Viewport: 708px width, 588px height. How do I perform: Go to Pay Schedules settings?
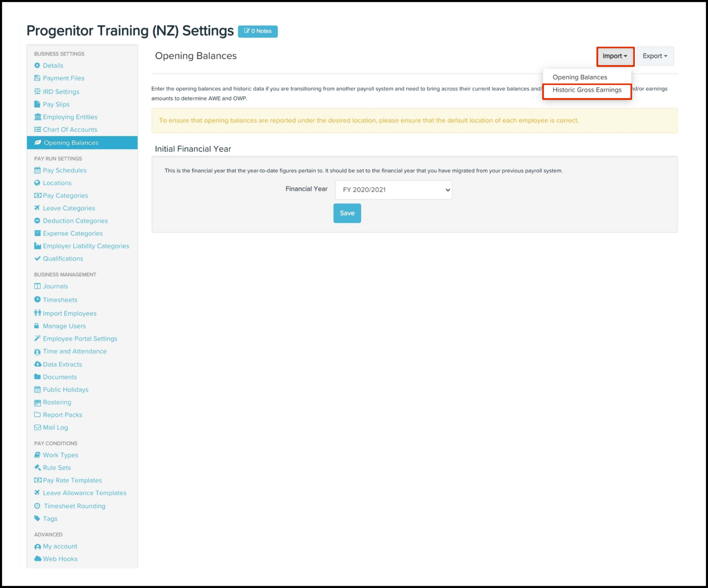click(65, 170)
